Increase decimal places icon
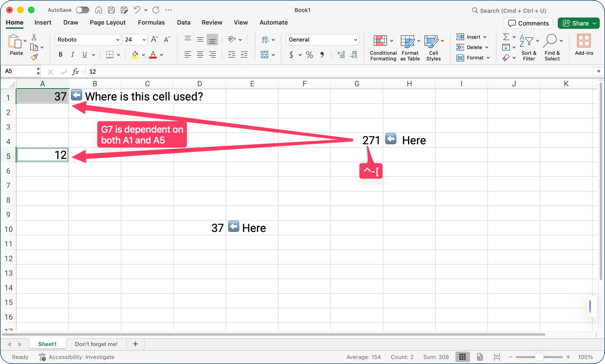Image resolution: width=605 pixels, height=364 pixels. coord(341,55)
